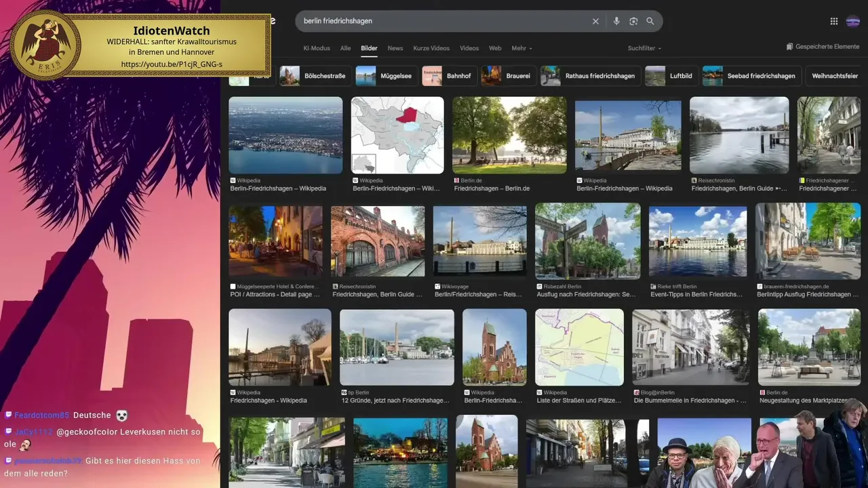The image size is (868, 488).
Task: Open the Müggelseeperle night street thumbnail
Action: coord(275,241)
